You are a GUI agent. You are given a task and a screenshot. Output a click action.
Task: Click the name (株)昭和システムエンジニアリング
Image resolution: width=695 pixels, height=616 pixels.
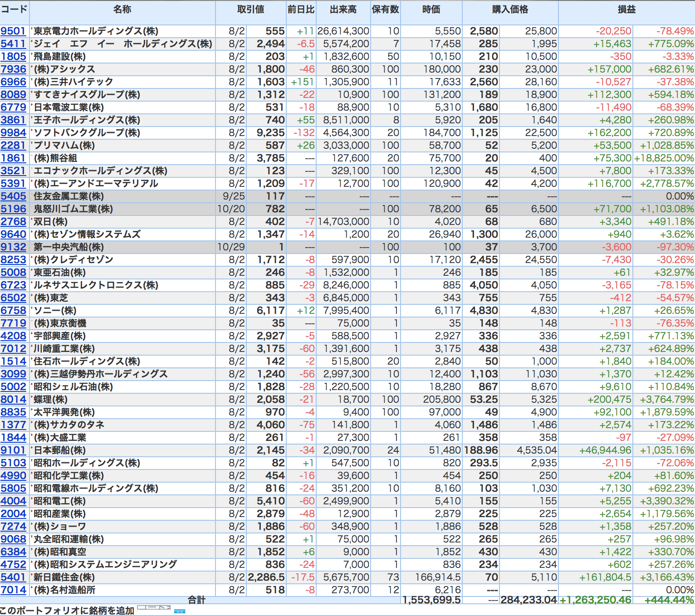[105, 564]
